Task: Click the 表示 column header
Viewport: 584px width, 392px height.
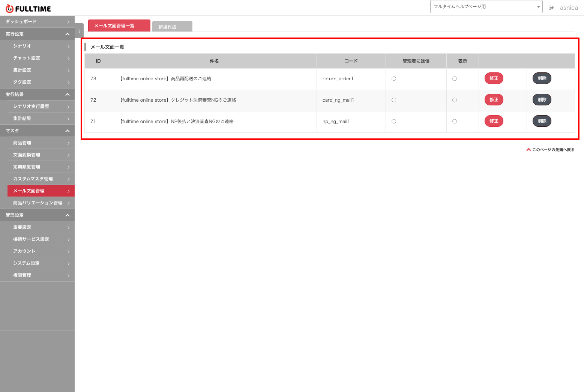Action: point(462,61)
